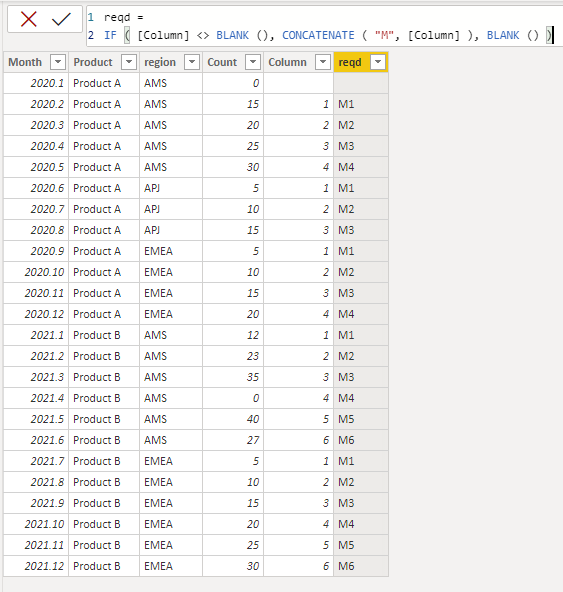The width and height of the screenshot is (563, 592).
Task: Select Count value 35 in row 2021.3
Action: (x=233, y=377)
